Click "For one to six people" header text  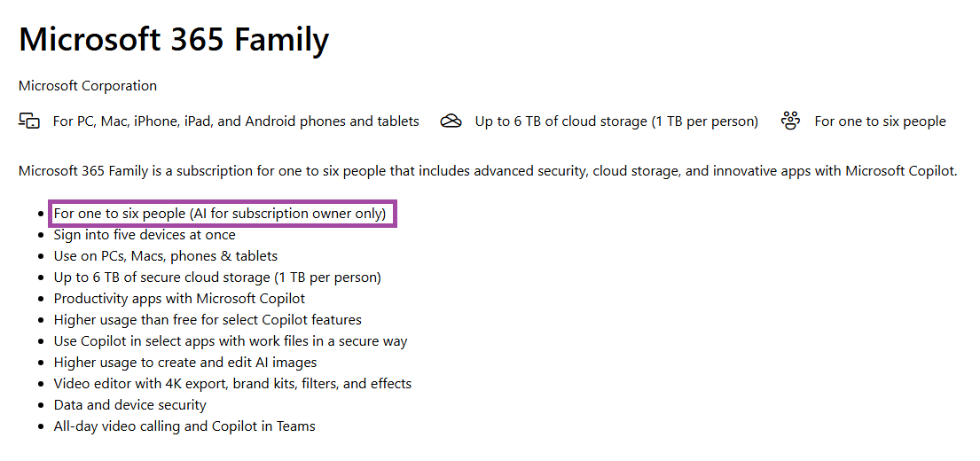coord(880,121)
